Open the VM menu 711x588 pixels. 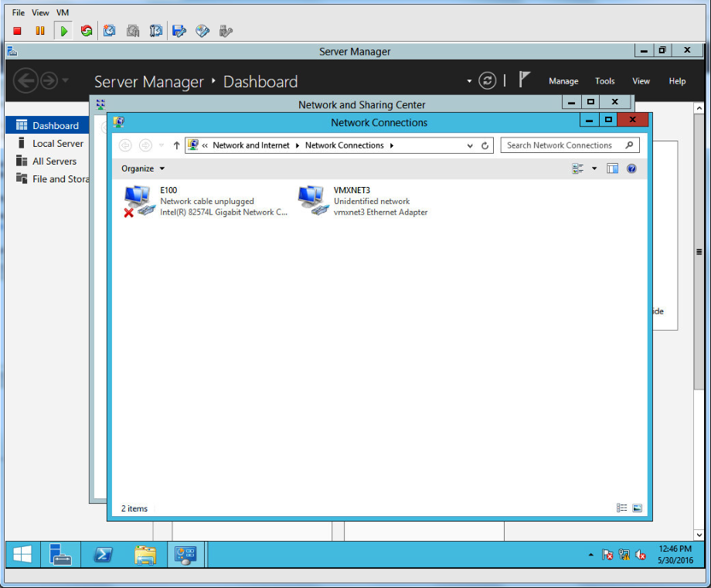tap(63, 13)
